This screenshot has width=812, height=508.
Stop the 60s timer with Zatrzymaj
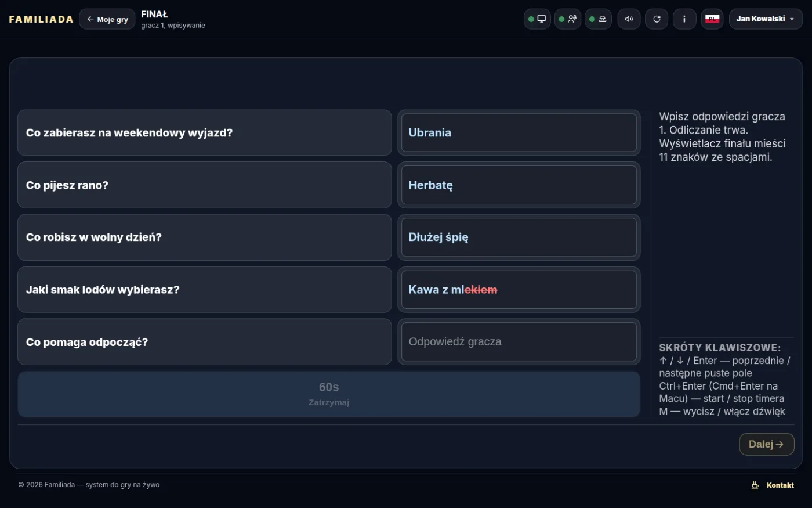pos(329,394)
